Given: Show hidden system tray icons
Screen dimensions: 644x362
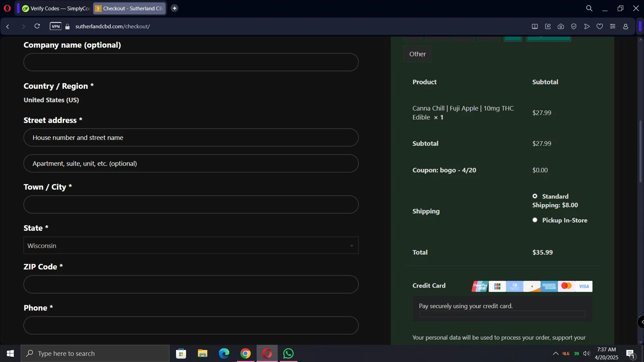Looking at the screenshot, I should (556, 353).
